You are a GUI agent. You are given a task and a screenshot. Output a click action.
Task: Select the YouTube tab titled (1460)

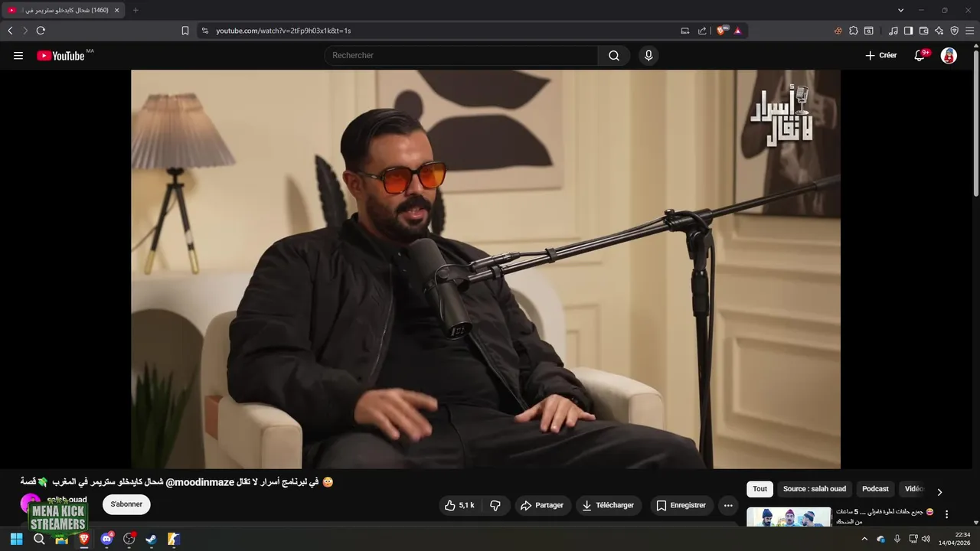63,10
